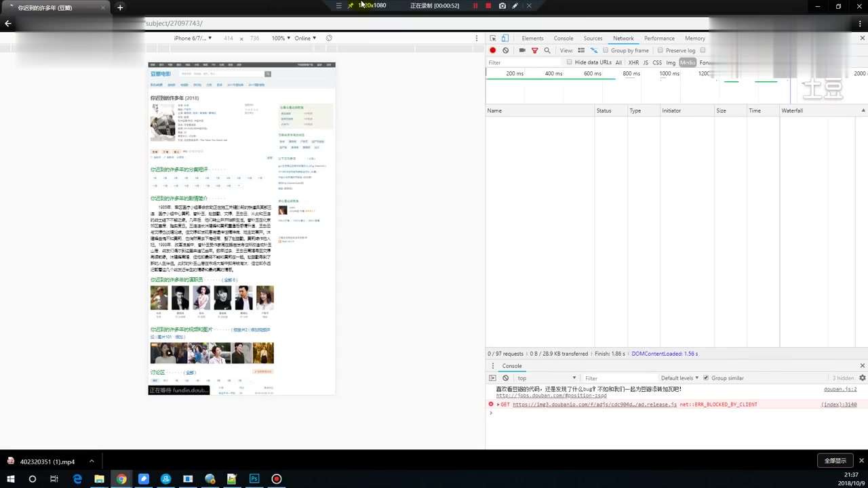Filter requests by XHR type
The width and height of the screenshot is (868, 488).
633,62
